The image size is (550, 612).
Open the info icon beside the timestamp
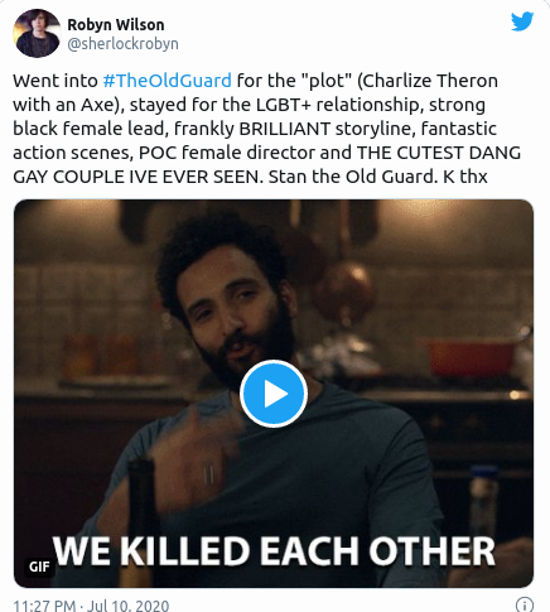525,604
